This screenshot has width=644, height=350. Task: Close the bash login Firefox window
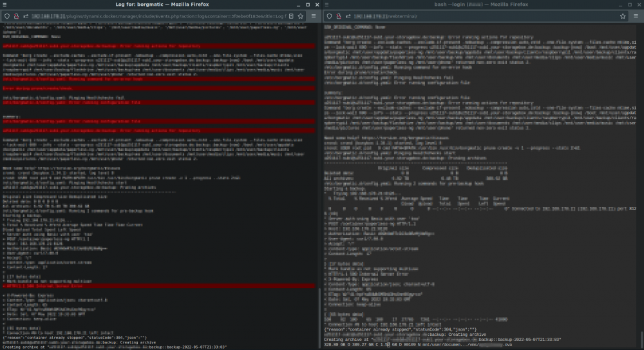click(x=639, y=5)
